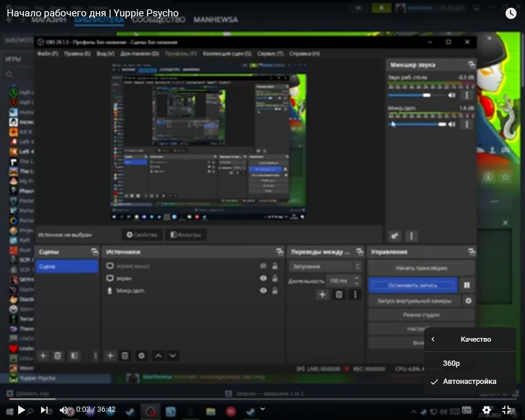Undock the Управление panel

471,251
